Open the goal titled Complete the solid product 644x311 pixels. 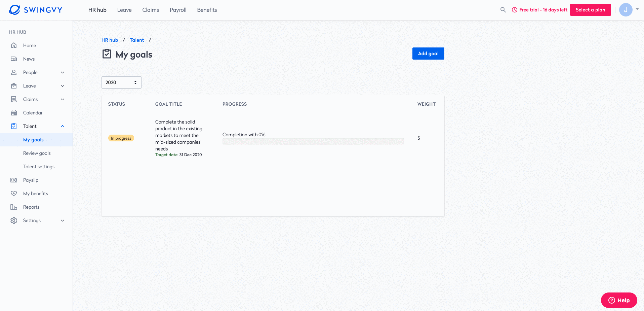click(178, 135)
